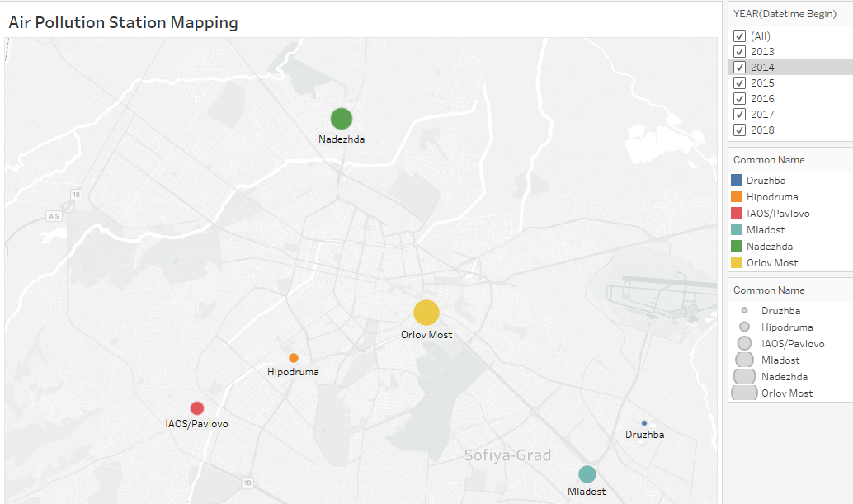The height and width of the screenshot is (504, 853).
Task: Toggle the 2016 year checkbox
Action: coord(740,99)
